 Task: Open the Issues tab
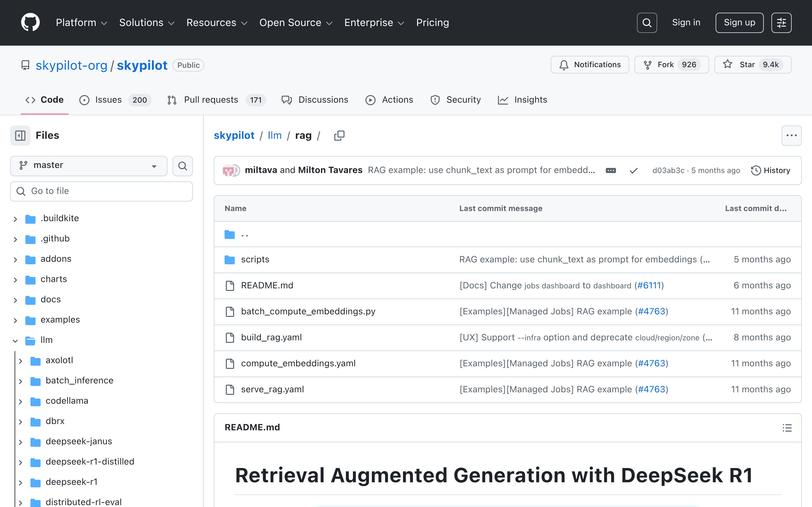pyautogui.click(x=115, y=100)
